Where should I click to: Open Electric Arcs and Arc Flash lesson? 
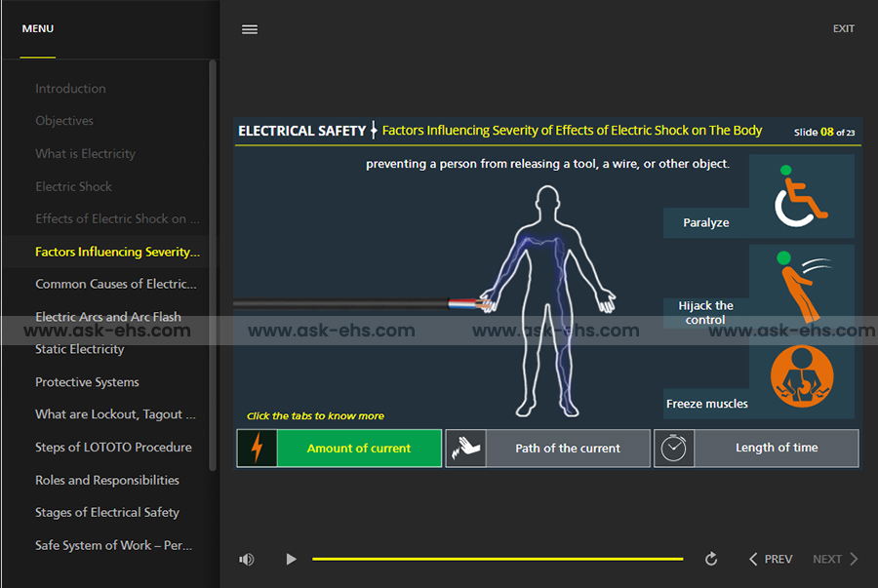point(108,317)
